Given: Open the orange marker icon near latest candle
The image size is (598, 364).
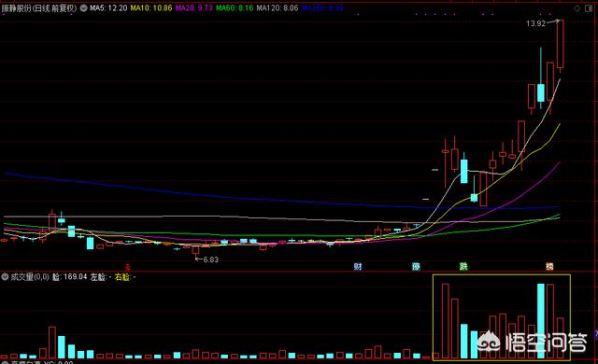Looking at the screenshot, I should pyautogui.click(x=549, y=266).
